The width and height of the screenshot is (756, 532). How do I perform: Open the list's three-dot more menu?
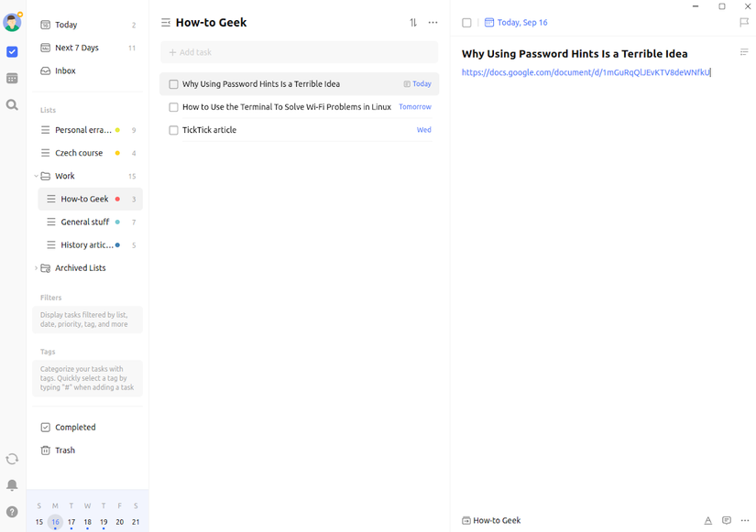click(433, 23)
